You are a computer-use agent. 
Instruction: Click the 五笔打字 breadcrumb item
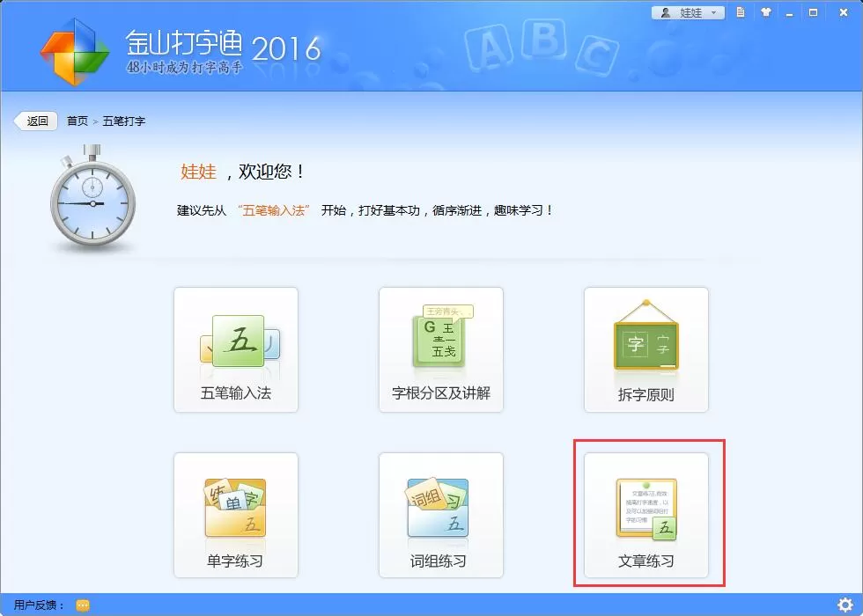coord(124,121)
